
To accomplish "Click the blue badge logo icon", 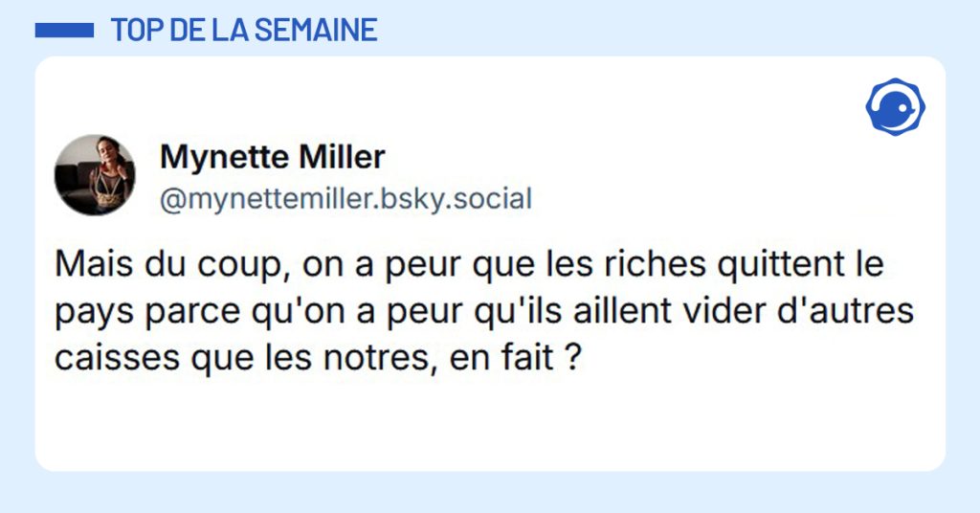I will 895,106.
